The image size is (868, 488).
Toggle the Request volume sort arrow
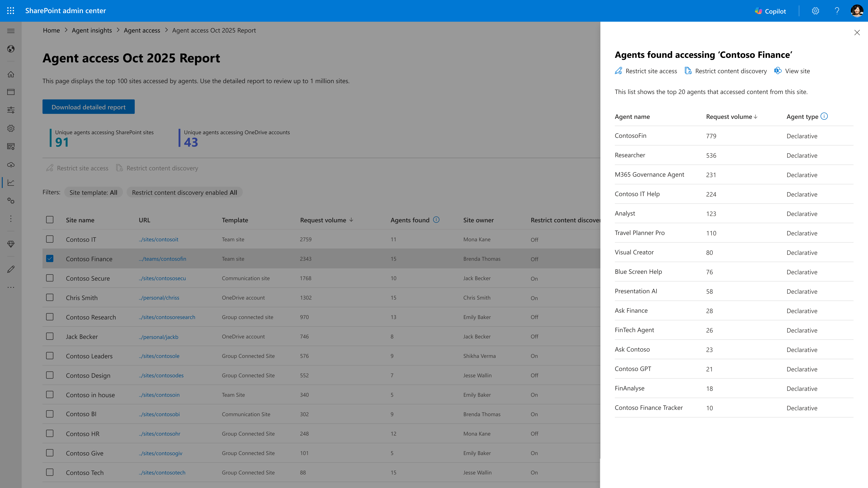351,220
